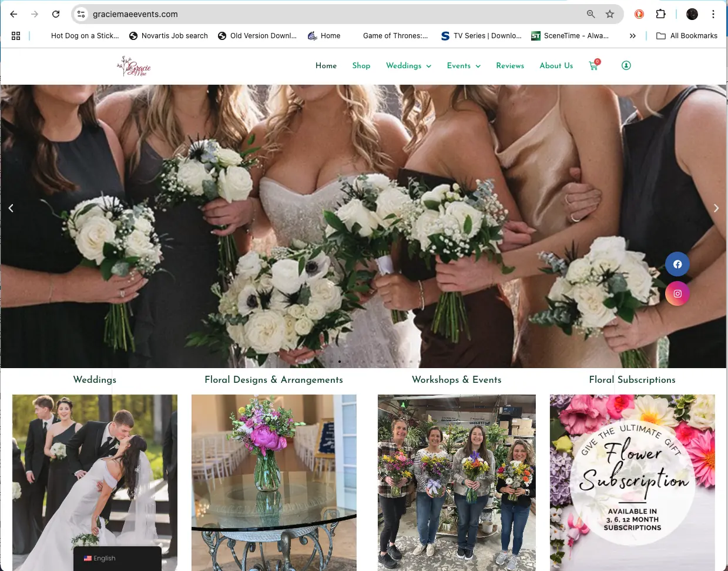
Task: Open the About Us page
Action: pos(556,66)
